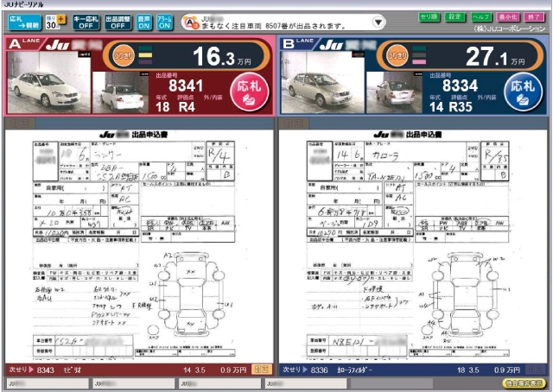The image size is (553, 392).
Task: Open front photo of white car in A lane
Action: [x=48, y=82]
